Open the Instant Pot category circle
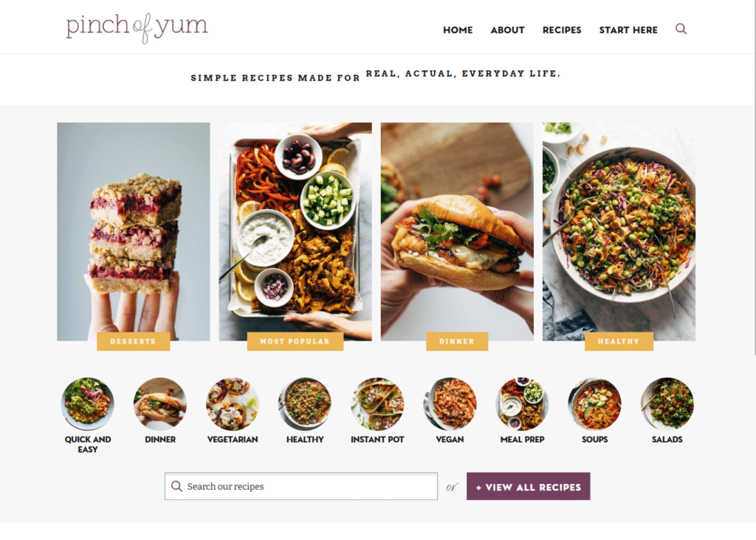The height and width of the screenshot is (540, 756). 377,404
